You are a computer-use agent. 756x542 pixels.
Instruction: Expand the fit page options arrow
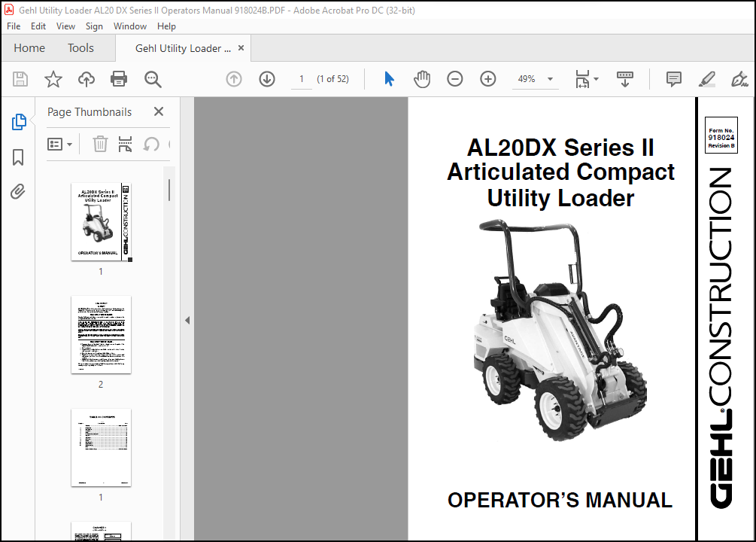[596, 79]
